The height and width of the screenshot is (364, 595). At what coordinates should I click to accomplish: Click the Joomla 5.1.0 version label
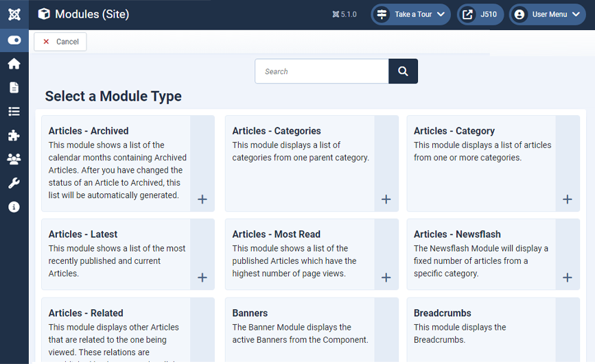pyautogui.click(x=345, y=14)
